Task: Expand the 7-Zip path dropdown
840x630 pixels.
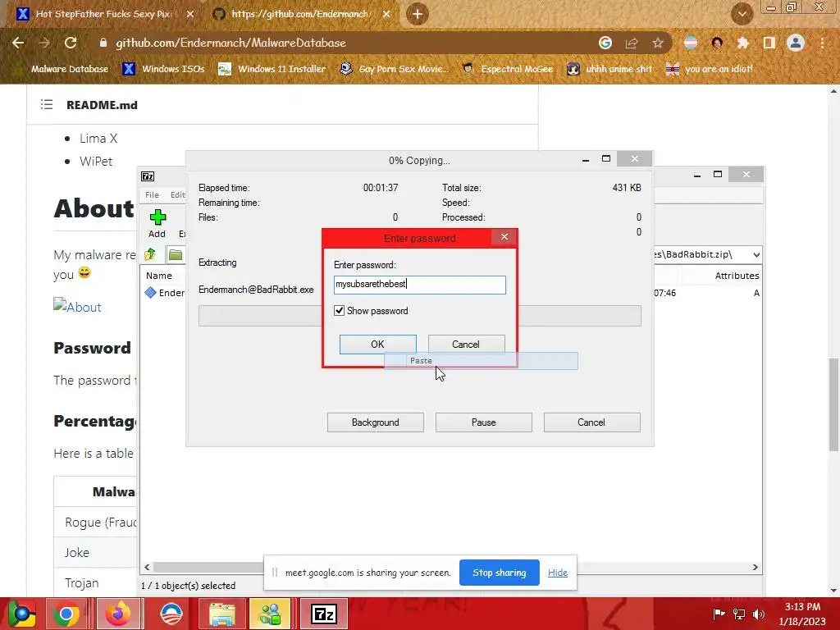Action: (756, 255)
